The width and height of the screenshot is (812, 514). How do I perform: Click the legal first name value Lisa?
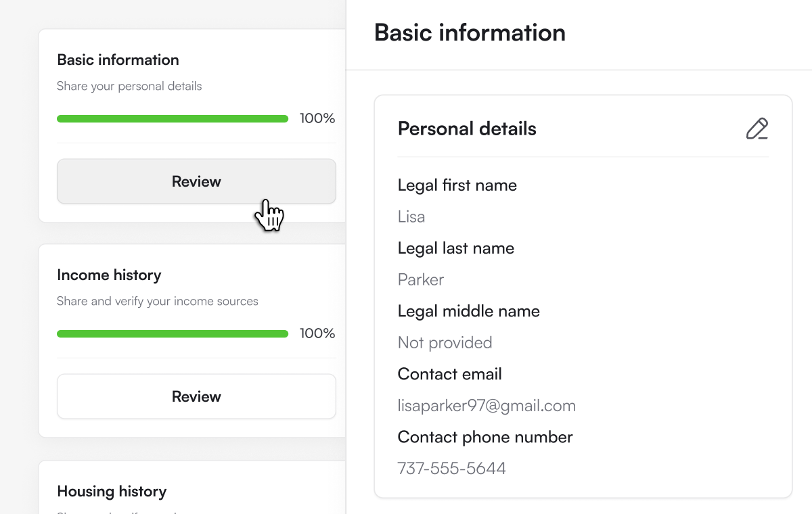pos(411,217)
